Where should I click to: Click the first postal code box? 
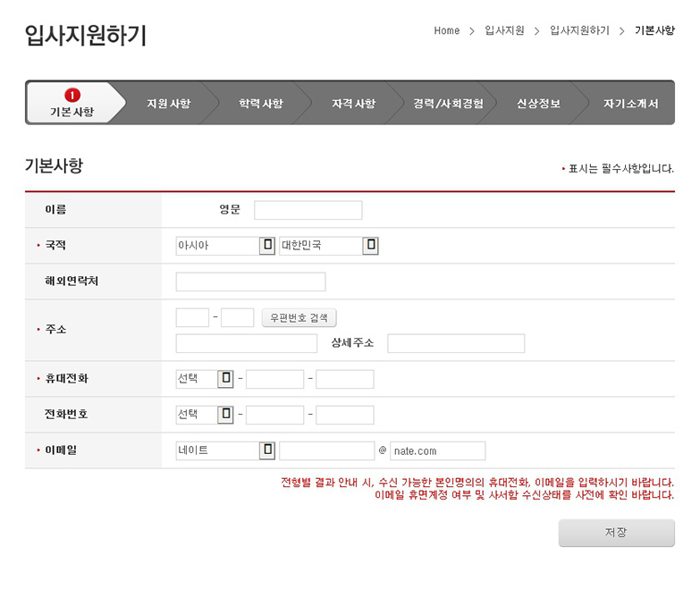pyautogui.click(x=192, y=317)
